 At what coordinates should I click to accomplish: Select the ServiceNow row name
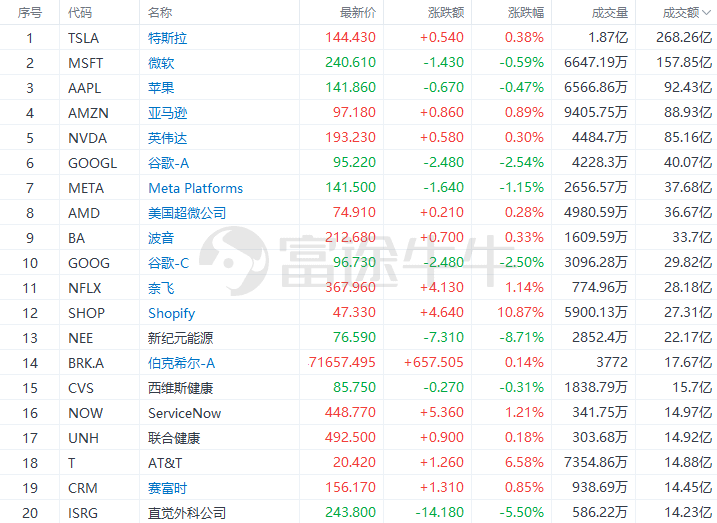[x=184, y=413]
